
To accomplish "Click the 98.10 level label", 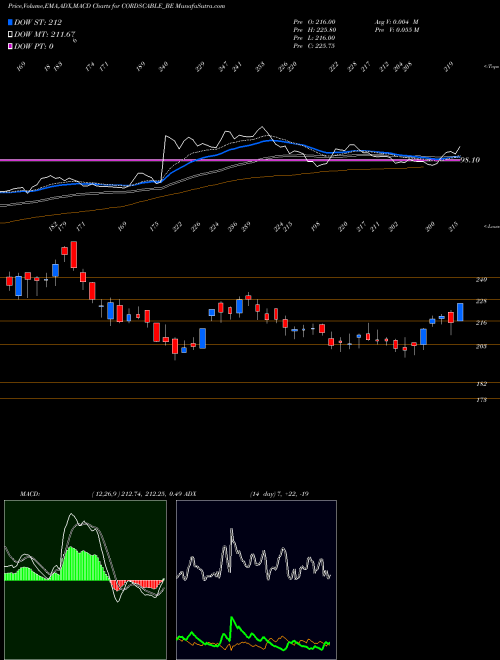I will click(471, 160).
